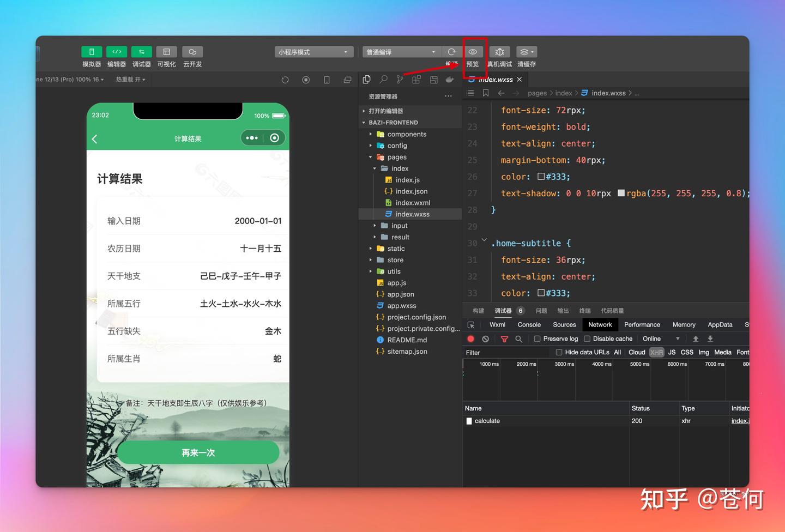Enable Disable cache checkbox
Screen dimensions: 785x532
click(587, 339)
